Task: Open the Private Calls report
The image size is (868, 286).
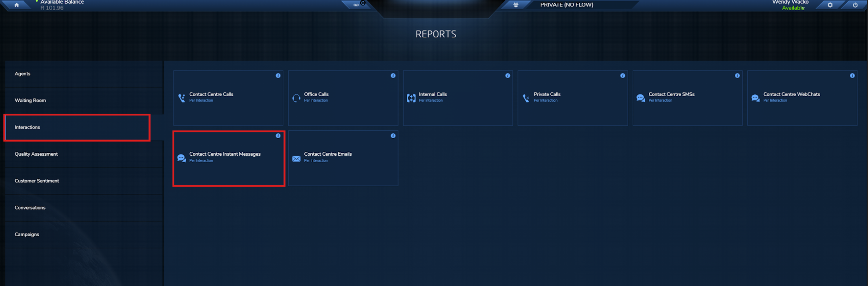Action: 573,98
